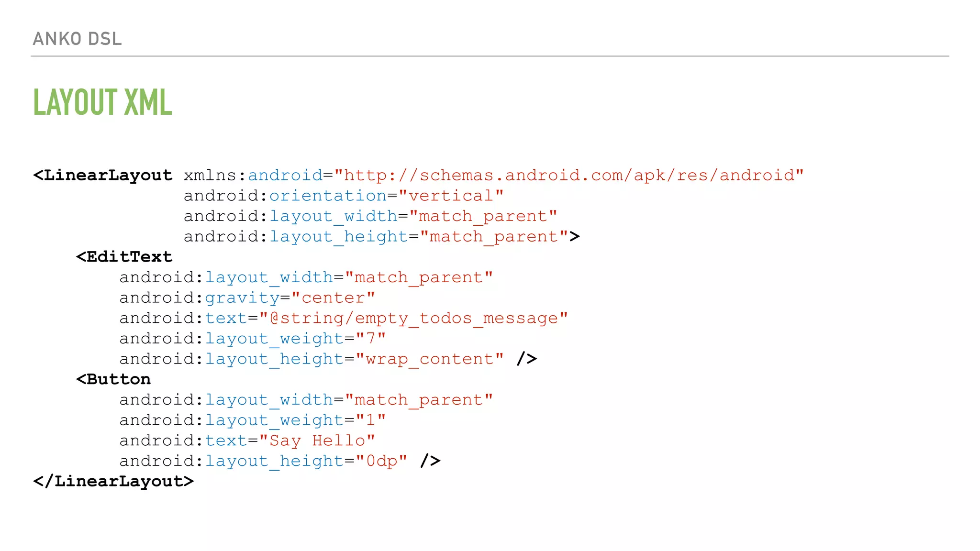Click the orientation attribute name
Screen dimensions: 980x551
click(328, 196)
